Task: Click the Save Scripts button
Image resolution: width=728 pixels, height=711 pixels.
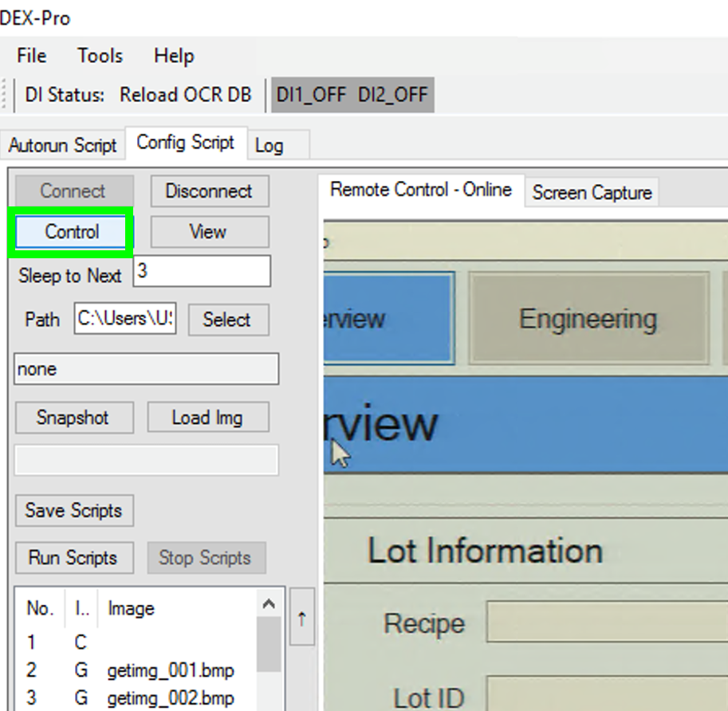Action: 74,510
